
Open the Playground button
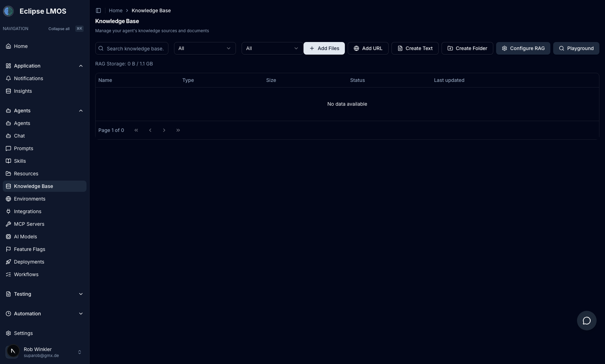click(576, 48)
